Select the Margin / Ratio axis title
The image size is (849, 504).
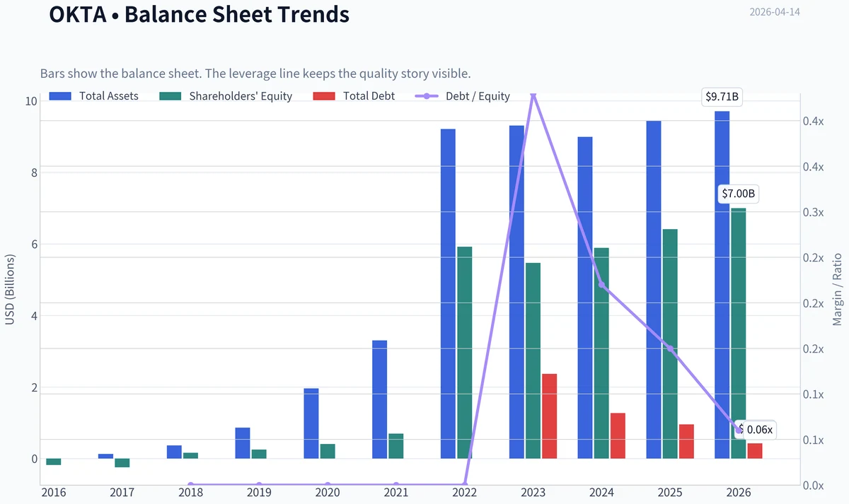pos(838,288)
